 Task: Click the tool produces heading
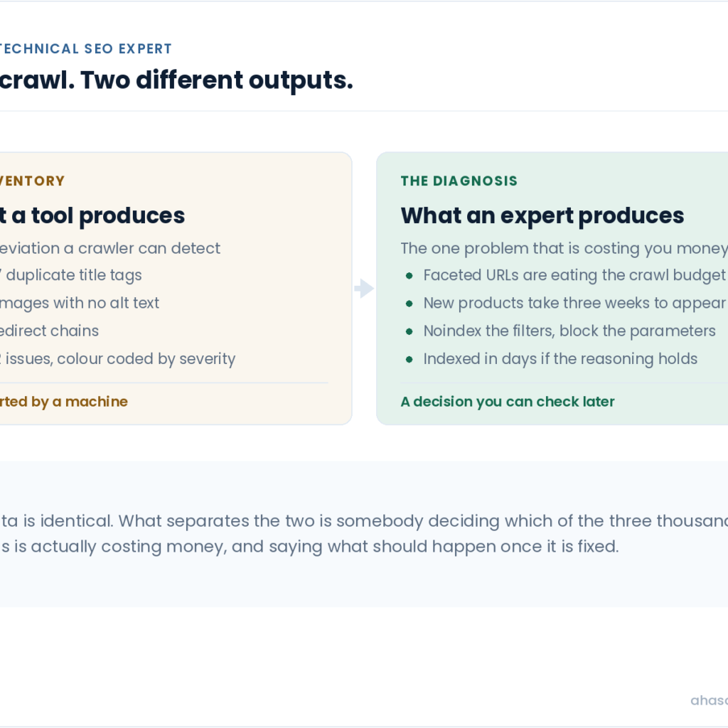(x=92, y=215)
